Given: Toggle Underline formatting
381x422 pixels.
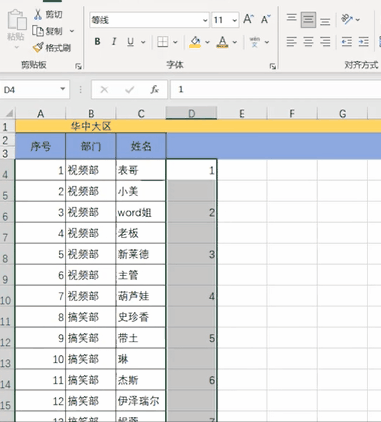Looking at the screenshot, I should tap(130, 42).
